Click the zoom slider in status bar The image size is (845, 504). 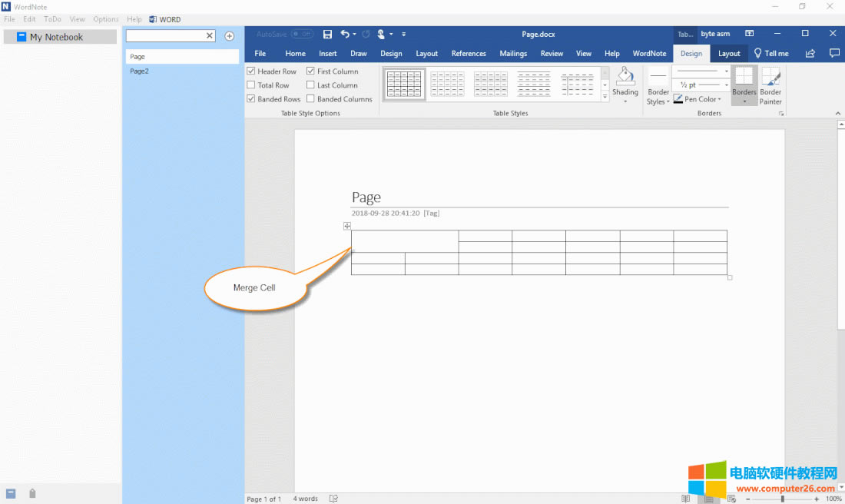pyautogui.click(x=783, y=499)
